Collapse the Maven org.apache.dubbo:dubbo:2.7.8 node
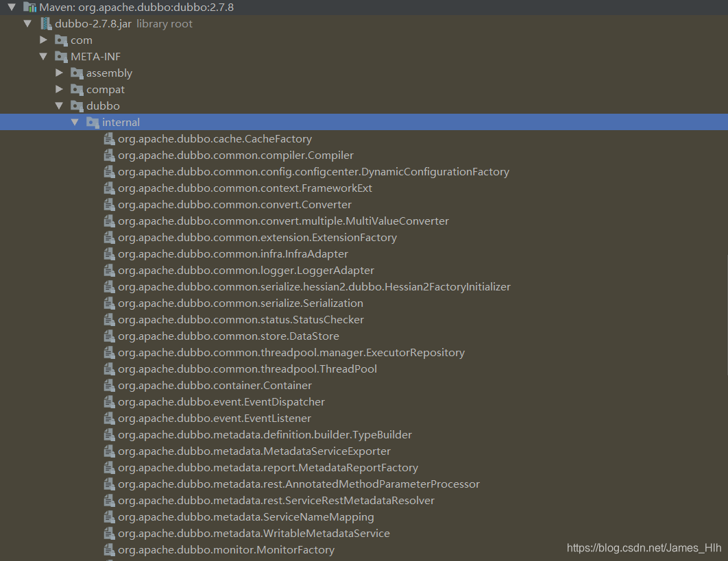 [x=12, y=7]
